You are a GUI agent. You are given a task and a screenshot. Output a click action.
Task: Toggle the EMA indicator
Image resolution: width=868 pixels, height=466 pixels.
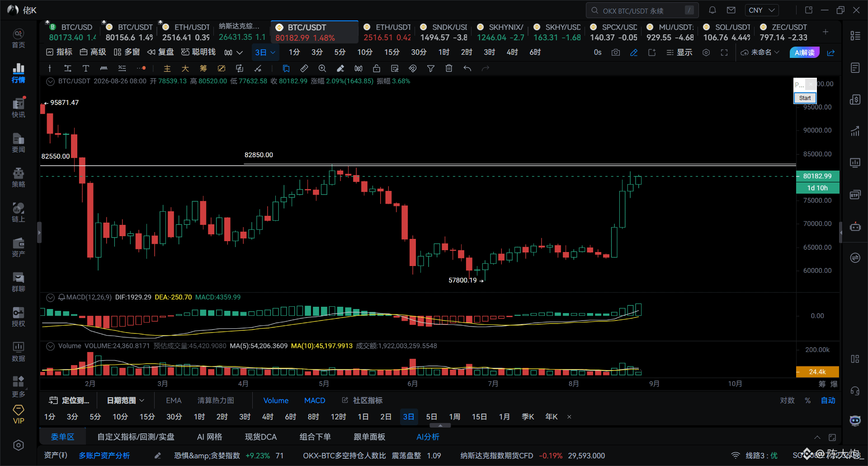[x=174, y=400]
